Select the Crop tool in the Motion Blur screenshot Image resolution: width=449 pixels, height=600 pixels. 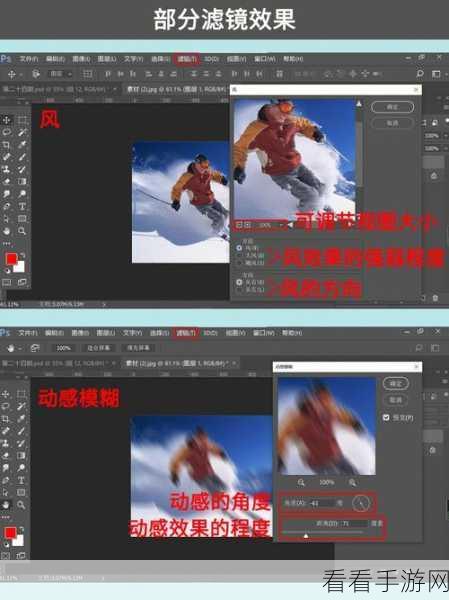(x=6, y=418)
